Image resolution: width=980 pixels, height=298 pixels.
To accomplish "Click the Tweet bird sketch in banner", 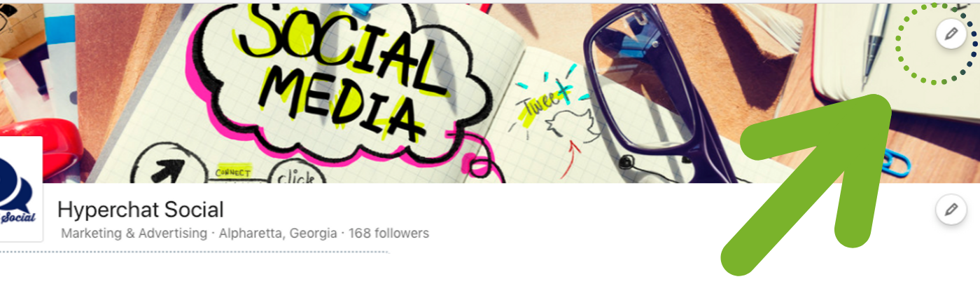I will pos(560,112).
